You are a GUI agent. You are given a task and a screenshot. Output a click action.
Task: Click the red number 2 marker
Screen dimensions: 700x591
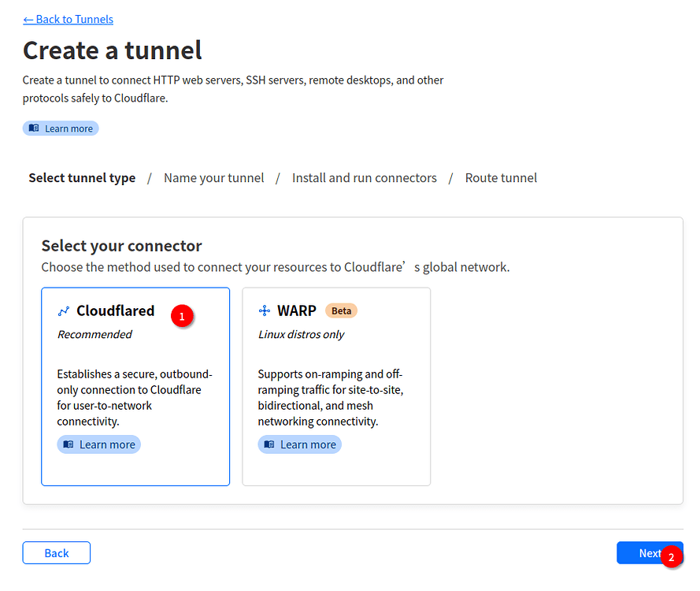click(671, 557)
